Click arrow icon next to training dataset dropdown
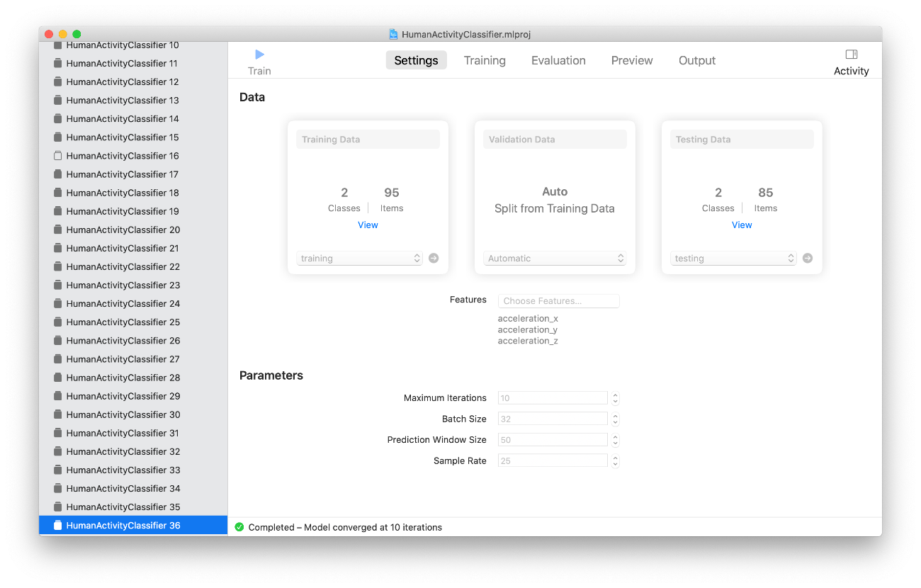 tap(434, 259)
